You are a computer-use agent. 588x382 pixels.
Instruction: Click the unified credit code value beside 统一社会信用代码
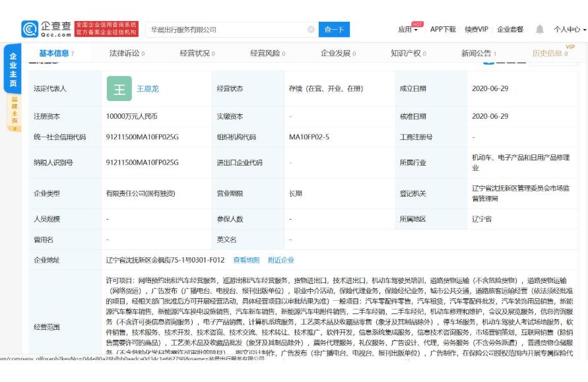click(142, 137)
